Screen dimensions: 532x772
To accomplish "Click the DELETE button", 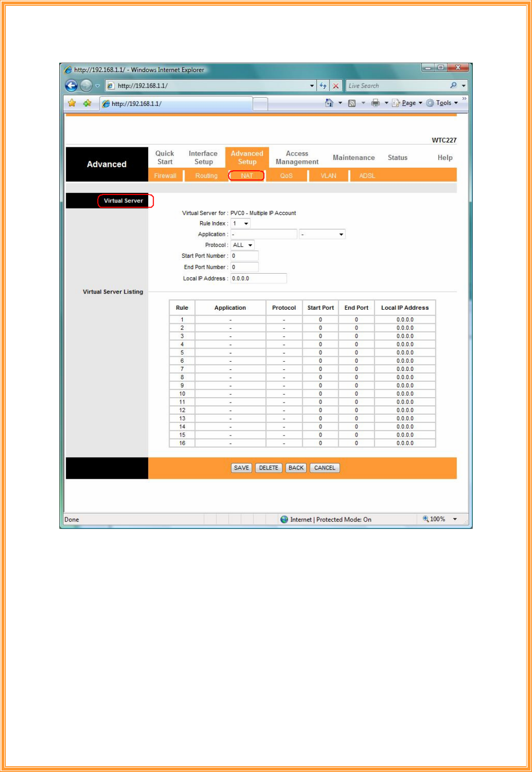I will [269, 468].
